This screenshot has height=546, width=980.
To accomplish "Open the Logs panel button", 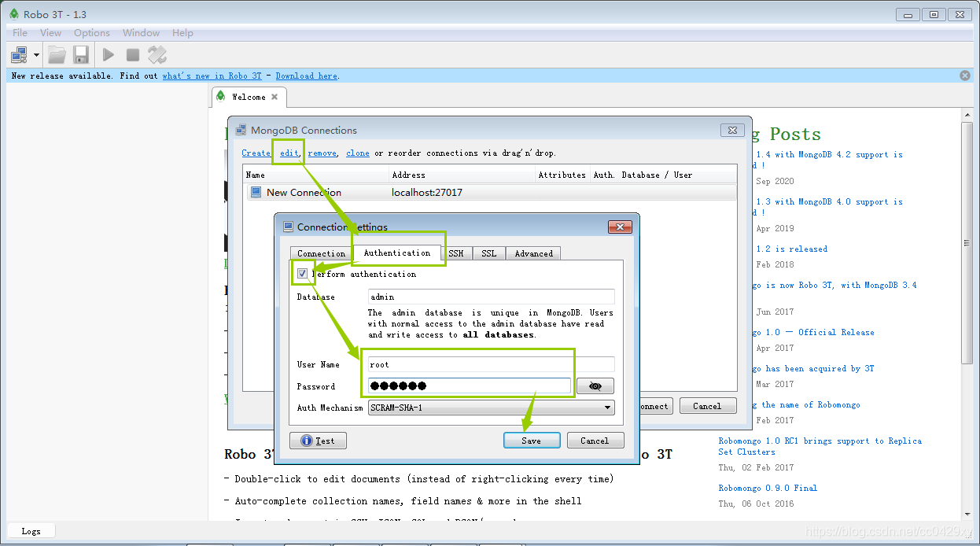I will pyautogui.click(x=31, y=531).
